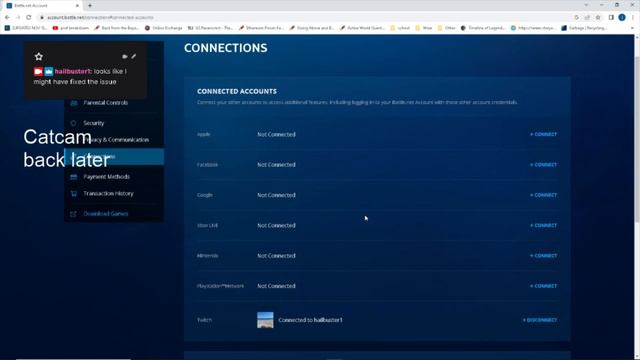Click the star icon in chat overlay
This screenshot has width=640, height=360.
click(39, 56)
